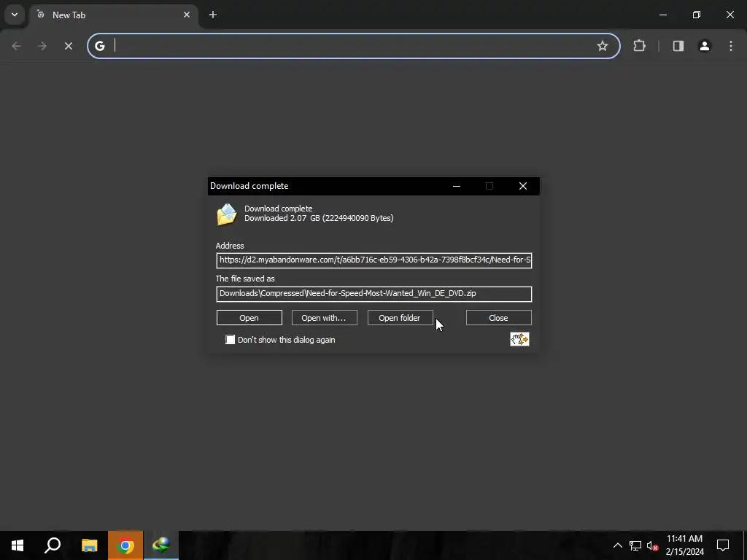The height and width of the screenshot is (560, 747).
Task: Close Download complete dialog with X
Action: point(522,186)
